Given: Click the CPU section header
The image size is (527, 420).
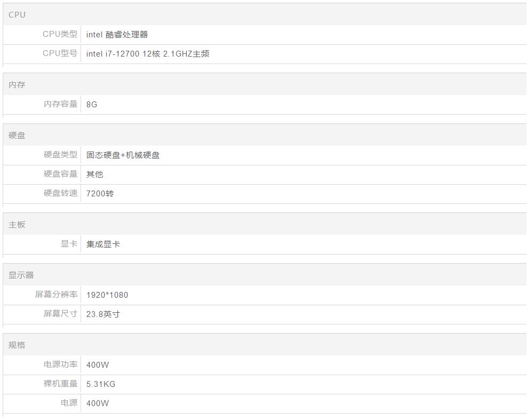Looking at the screenshot, I should pos(17,15).
